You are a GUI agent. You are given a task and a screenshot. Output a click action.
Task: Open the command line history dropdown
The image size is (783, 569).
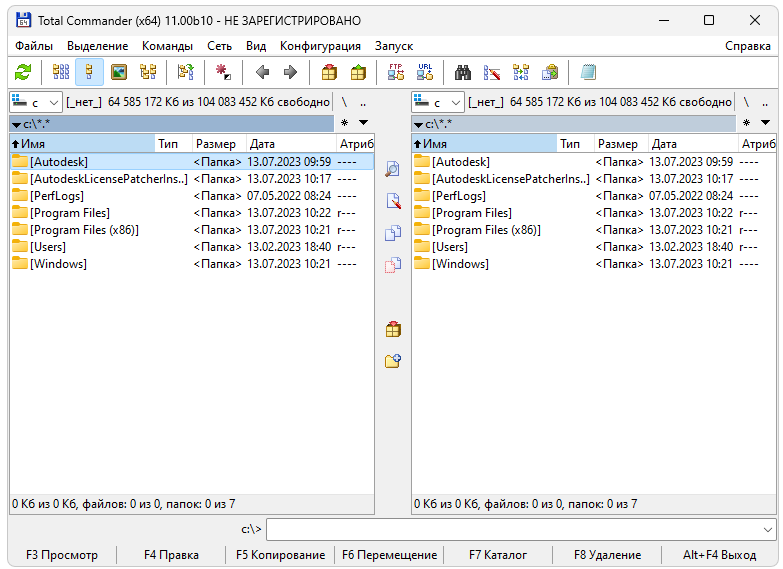point(768,530)
